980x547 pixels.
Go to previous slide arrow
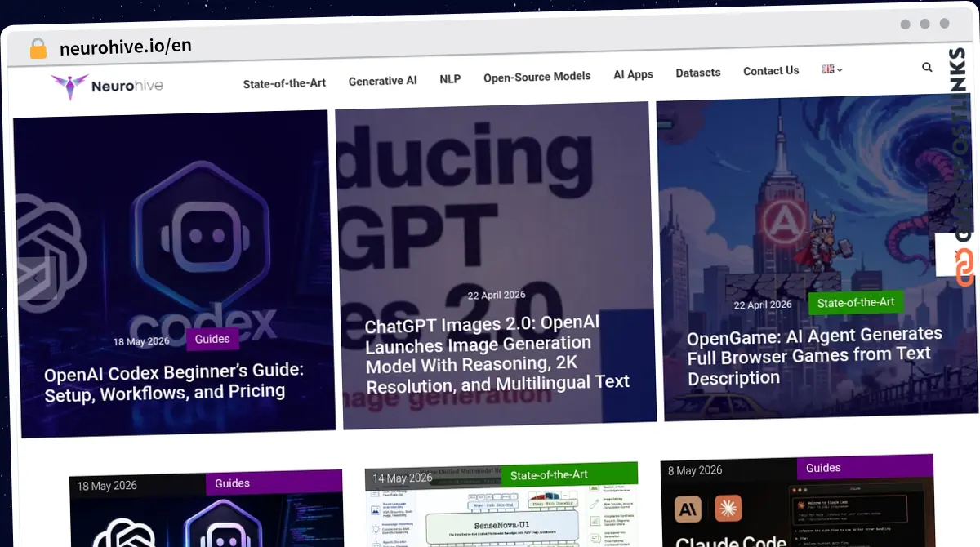pyautogui.click(x=37, y=278)
